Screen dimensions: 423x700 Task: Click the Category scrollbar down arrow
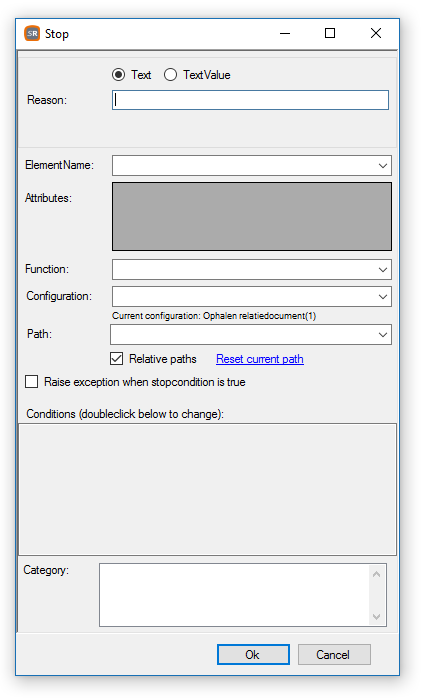point(376,617)
